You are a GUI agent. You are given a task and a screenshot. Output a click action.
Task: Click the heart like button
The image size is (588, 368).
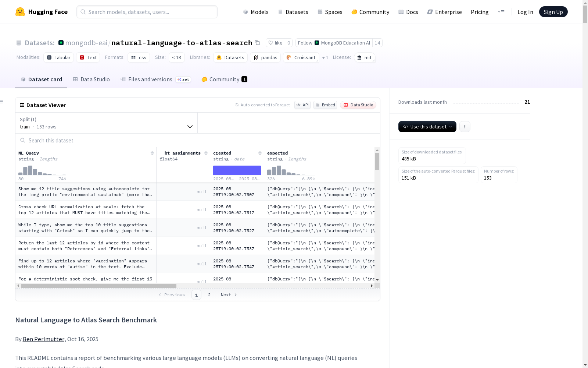(x=275, y=43)
